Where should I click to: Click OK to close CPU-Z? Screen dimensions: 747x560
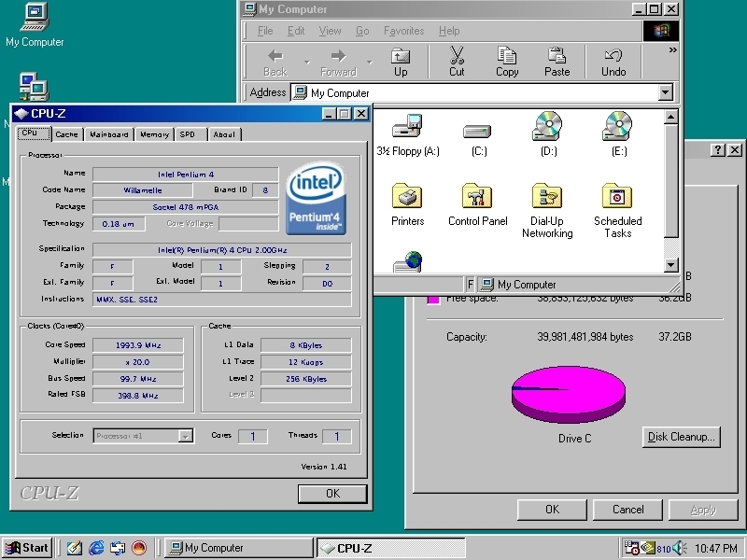[332, 493]
